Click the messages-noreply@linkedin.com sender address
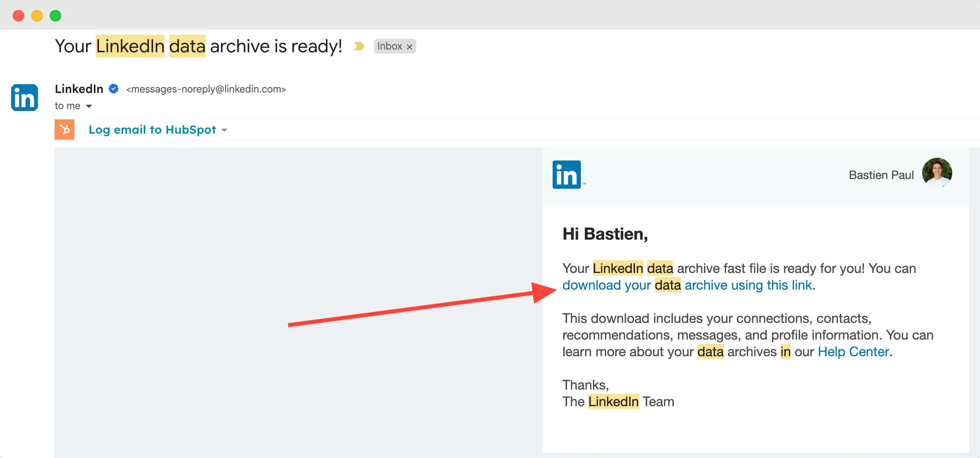Image resolution: width=980 pixels, height=458 pixels. [206, 89]
